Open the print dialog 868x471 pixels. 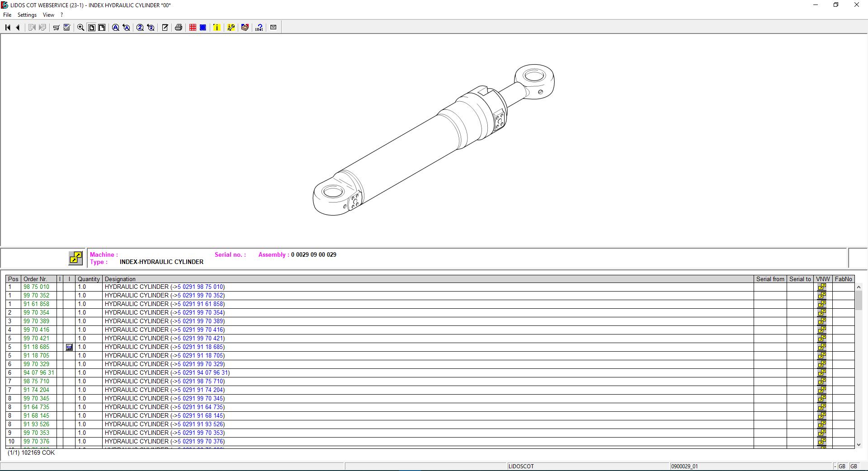(x=178, y=27)
